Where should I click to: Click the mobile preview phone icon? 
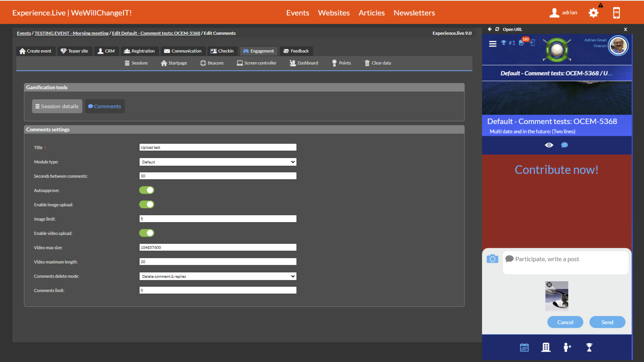pyautogui.click(x=616, y=13)
